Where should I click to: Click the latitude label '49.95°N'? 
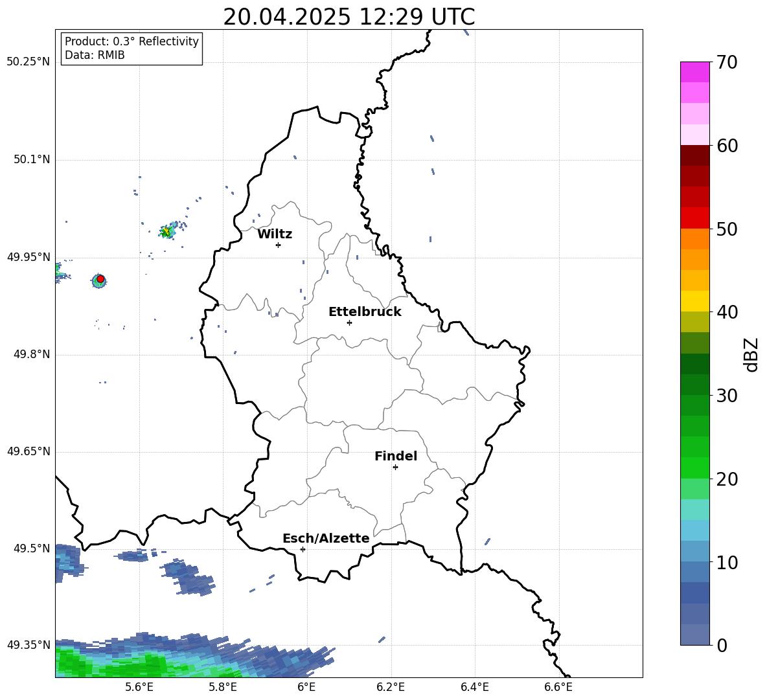29,256
